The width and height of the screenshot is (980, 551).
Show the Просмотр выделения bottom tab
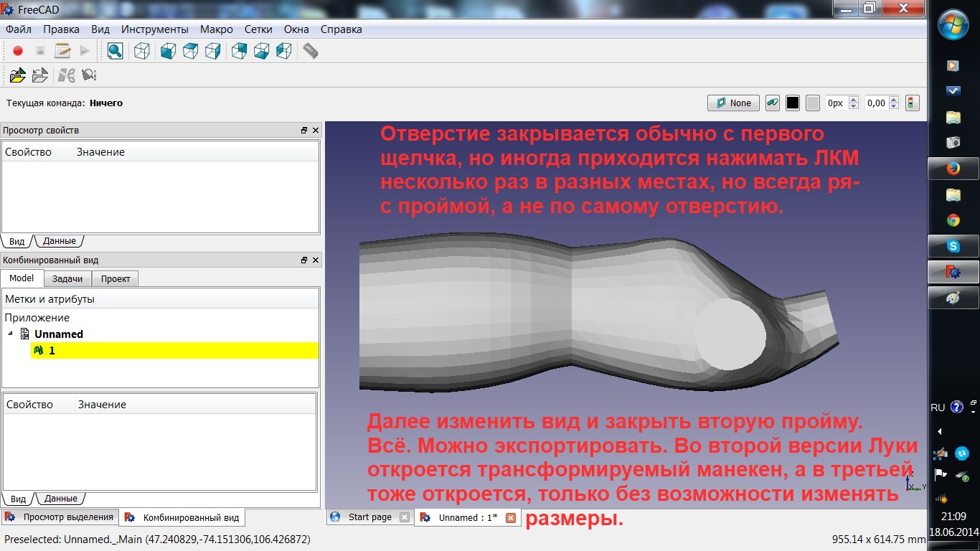pos(60,517)
